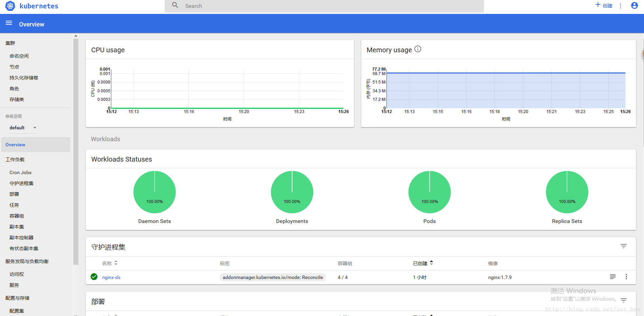Click 集群 section heading
The image size is (644, 316).
[10, 43]
